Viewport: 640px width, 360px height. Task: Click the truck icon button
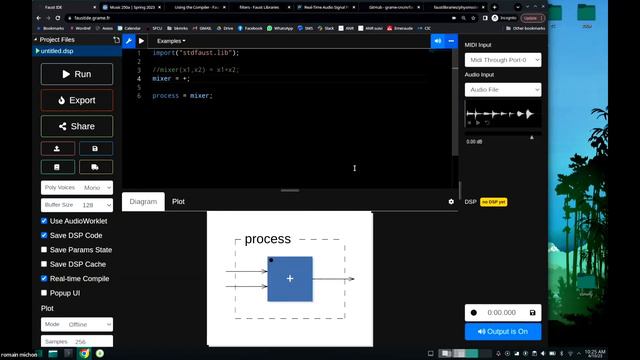(x=96, y=167)
